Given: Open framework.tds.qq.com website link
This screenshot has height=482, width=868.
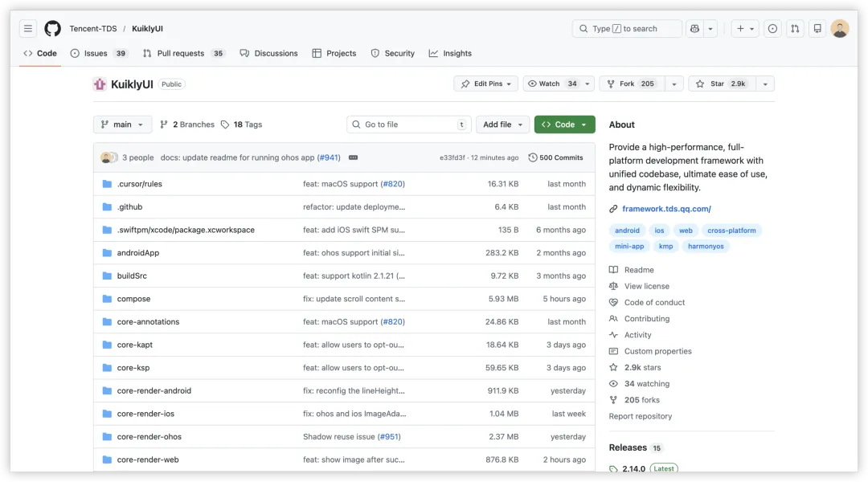Looking at the screenshot, I should (666, 209).
